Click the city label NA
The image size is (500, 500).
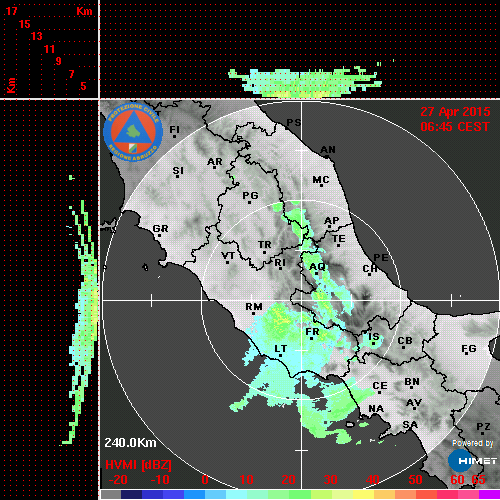pos(376,409)
